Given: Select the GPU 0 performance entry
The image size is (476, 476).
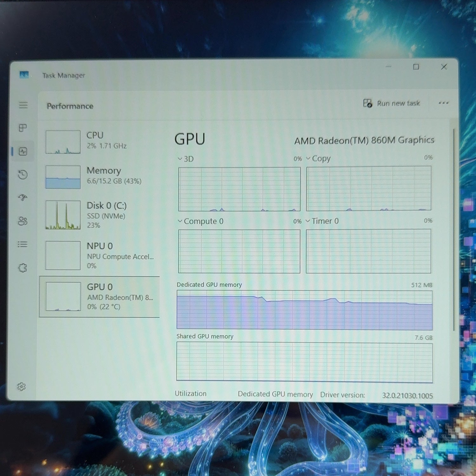Looking at the screenshot, I should (100, 297).
